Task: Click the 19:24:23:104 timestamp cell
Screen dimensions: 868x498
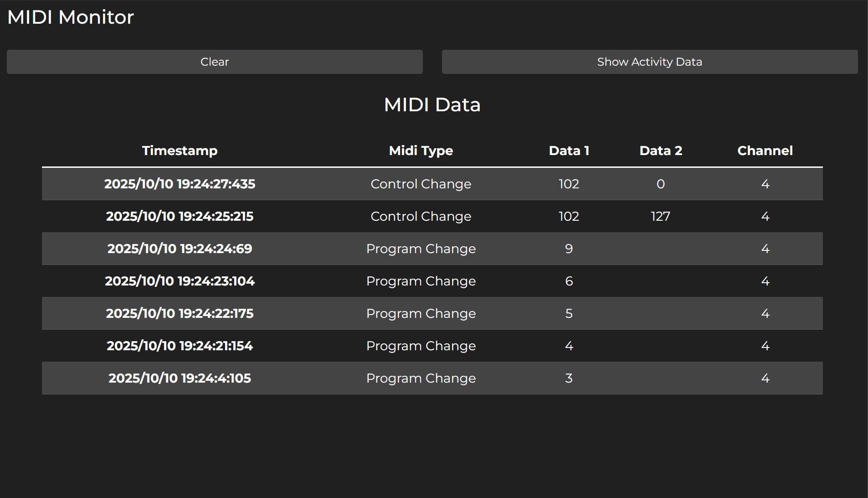Action: 180,281
